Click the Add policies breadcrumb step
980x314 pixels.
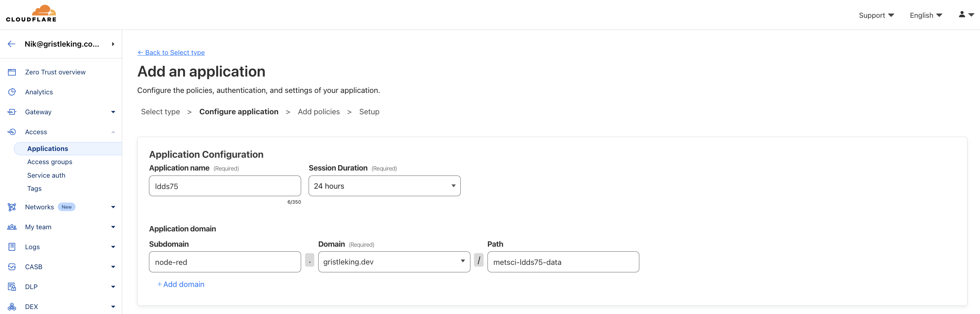point(319,112)
